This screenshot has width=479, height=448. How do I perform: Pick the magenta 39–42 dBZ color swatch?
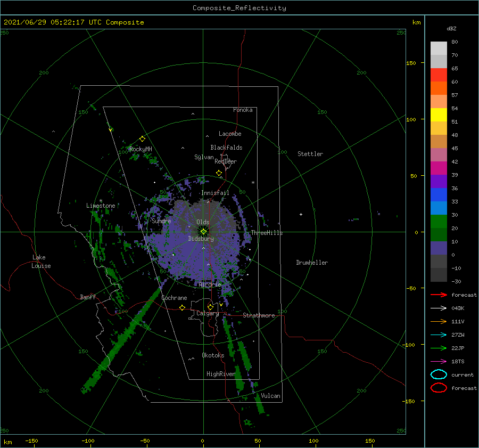439,168
